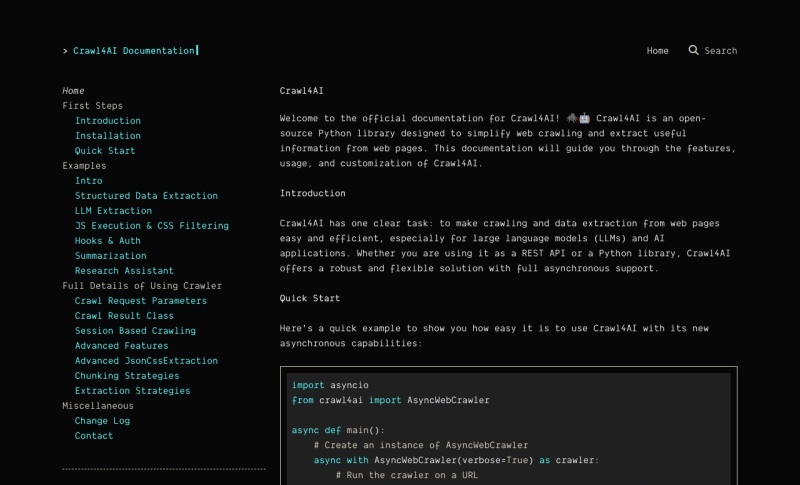Click the Miscellaneous section label
800x485 pixels.
coord(98,406)
